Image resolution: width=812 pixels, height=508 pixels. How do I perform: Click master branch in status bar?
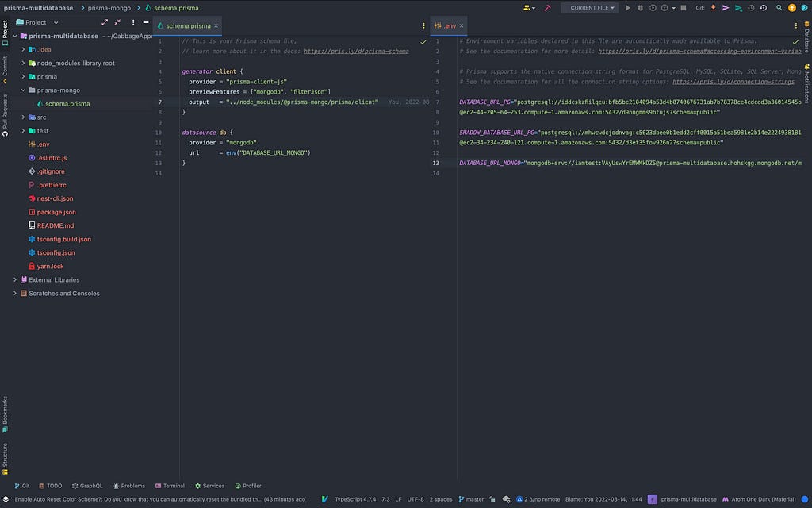[x=475, y=499]
